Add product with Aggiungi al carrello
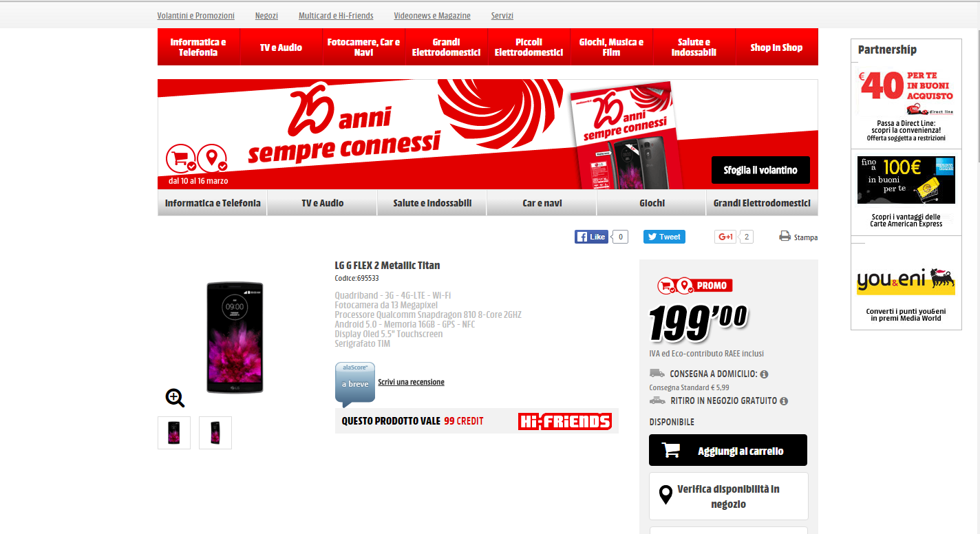Screen dimensions: 980x534 click(728, 450)
